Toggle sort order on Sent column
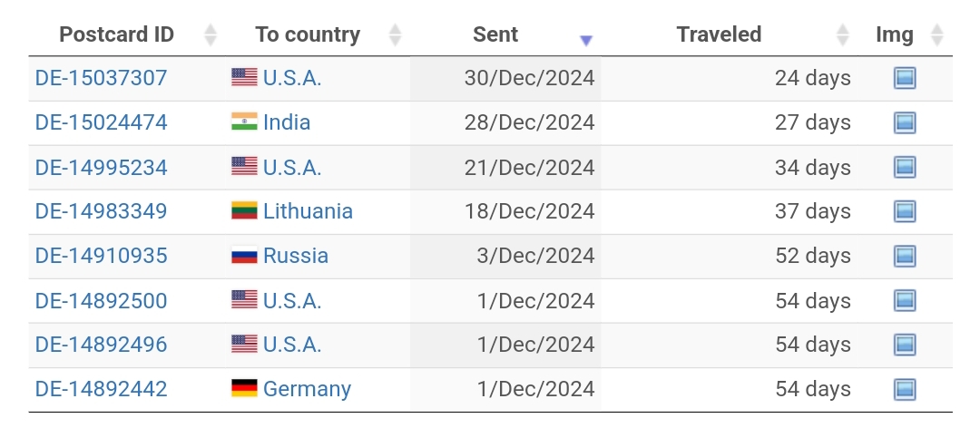This screenshot has width=980, height=428. [496, 35]
